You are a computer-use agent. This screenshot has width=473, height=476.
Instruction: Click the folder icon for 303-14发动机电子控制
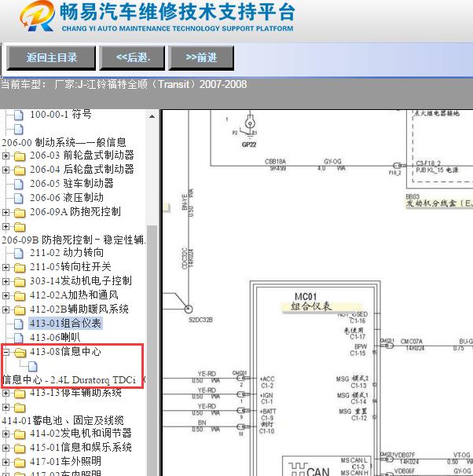(x=20, y=281)
